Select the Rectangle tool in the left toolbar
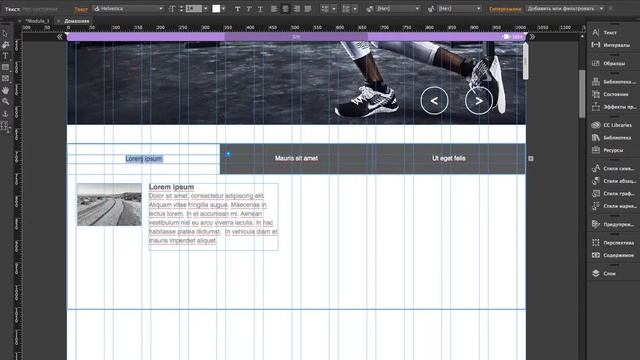Viewport: 640px width, 360px height. pos(5,67)
